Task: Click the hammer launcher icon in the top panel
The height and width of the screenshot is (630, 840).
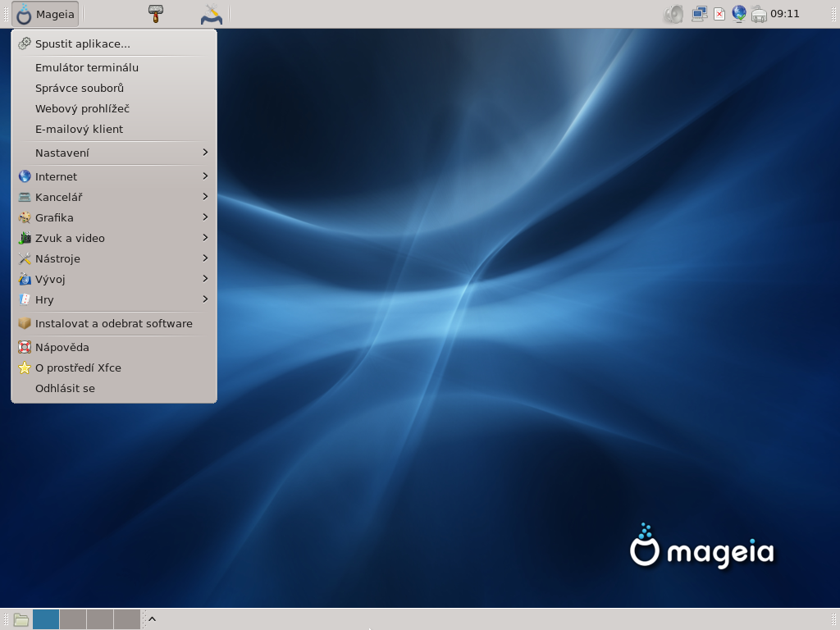Action: (x=156, y=14)
